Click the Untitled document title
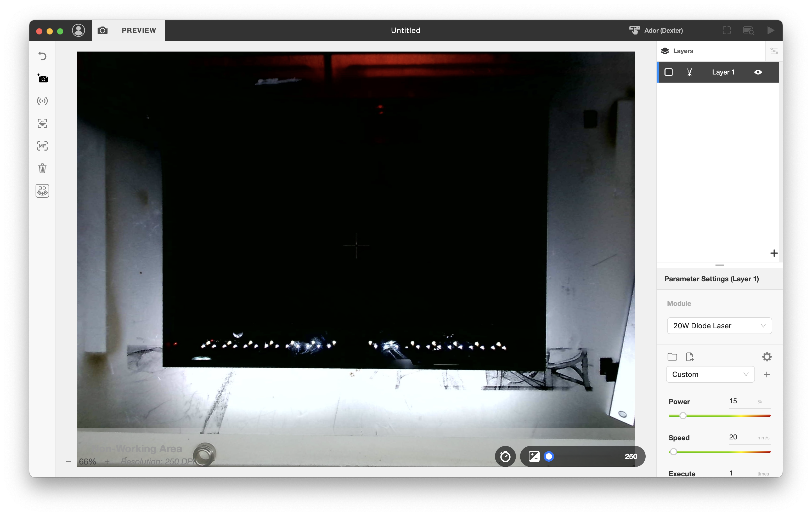 (406, 30)
